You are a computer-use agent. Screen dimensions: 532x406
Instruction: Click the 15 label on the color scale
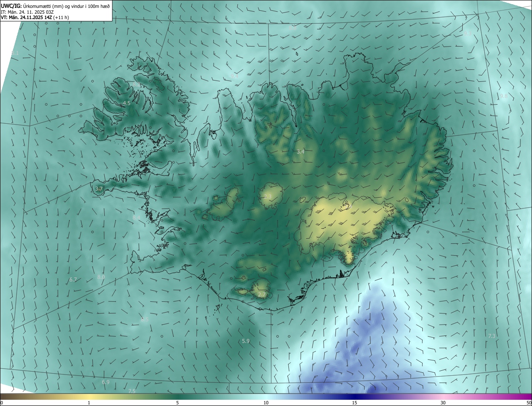355,403
